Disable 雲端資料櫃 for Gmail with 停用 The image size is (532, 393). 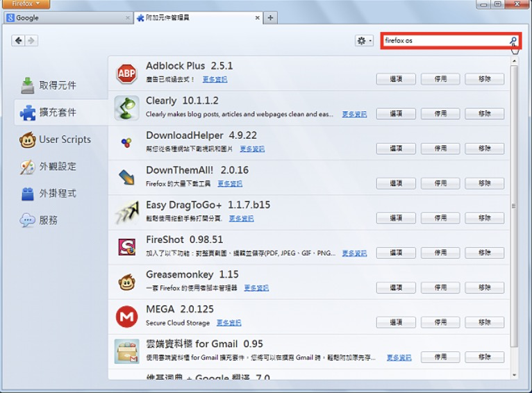[440, 357]
